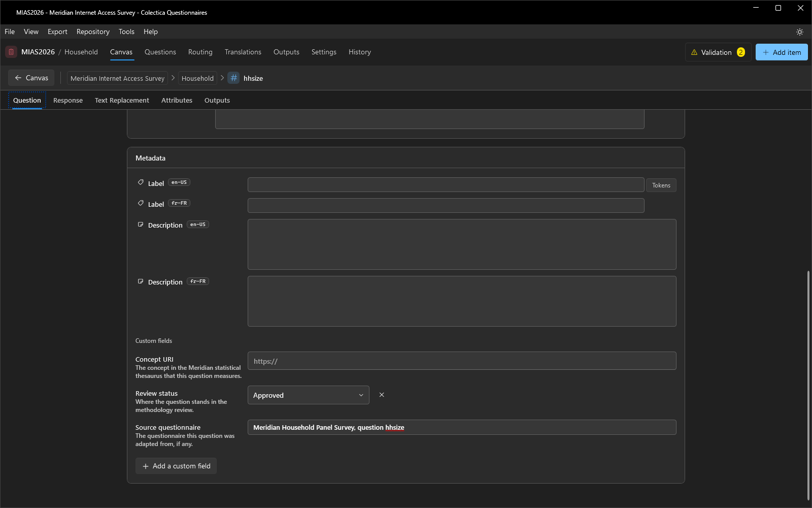This screenshot has width=812, height=508.
Task: Click into the Label en-US field
Action: pos(446,184)
